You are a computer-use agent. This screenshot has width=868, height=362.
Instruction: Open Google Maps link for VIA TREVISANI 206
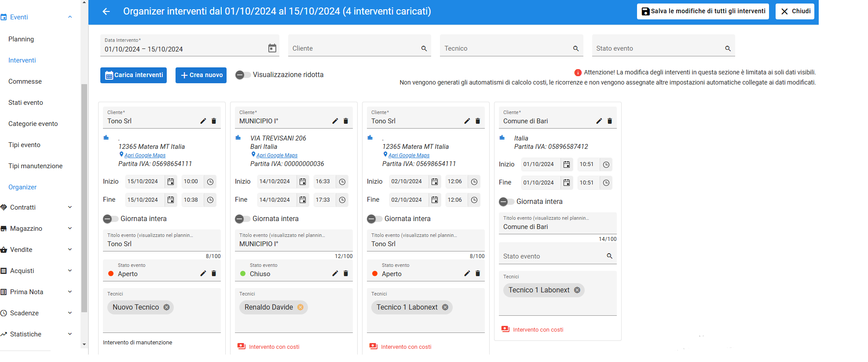[x=277, y=155]
